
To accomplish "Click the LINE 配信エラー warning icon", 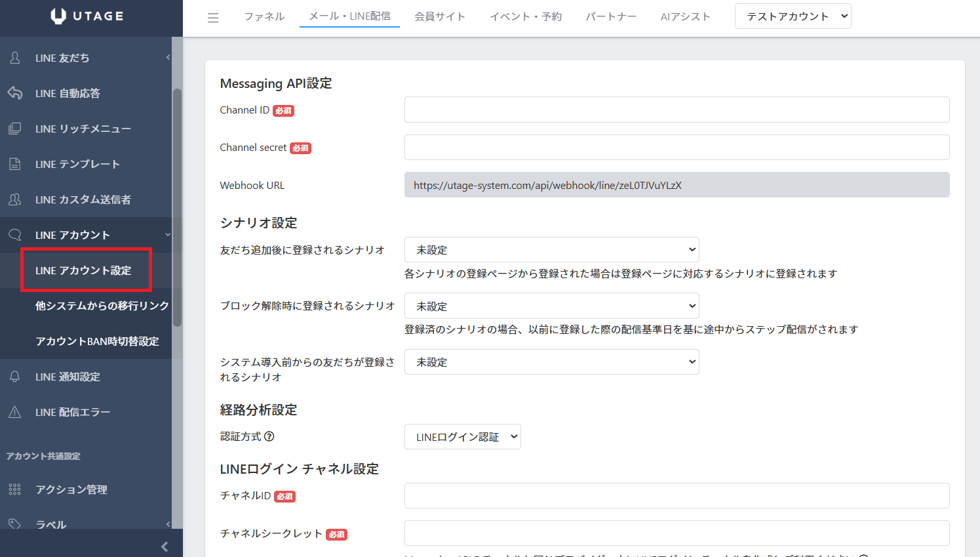I will pos(15,412).
